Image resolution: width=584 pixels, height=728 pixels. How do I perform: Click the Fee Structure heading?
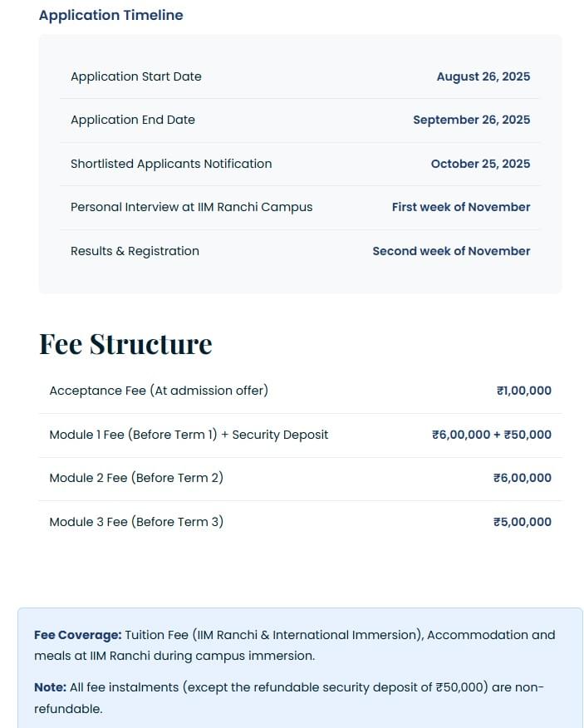point(125,344)
